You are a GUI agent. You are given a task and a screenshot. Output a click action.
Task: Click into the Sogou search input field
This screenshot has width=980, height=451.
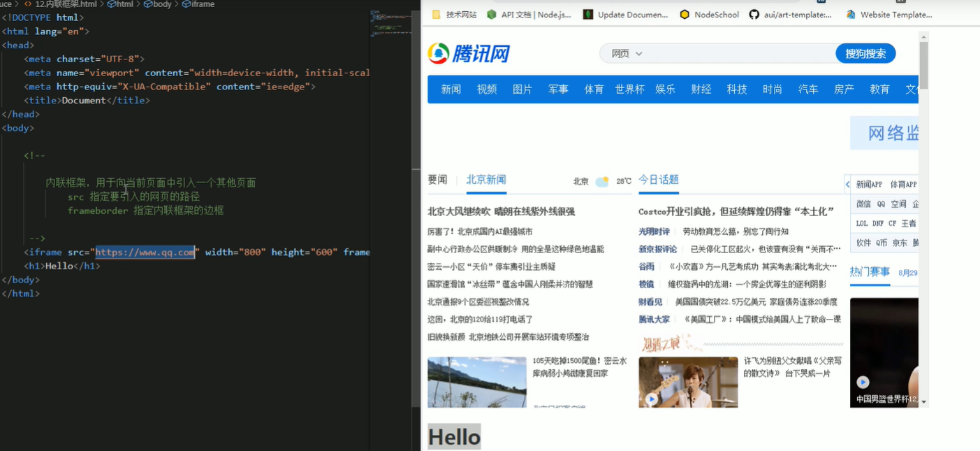pos(740,54)
